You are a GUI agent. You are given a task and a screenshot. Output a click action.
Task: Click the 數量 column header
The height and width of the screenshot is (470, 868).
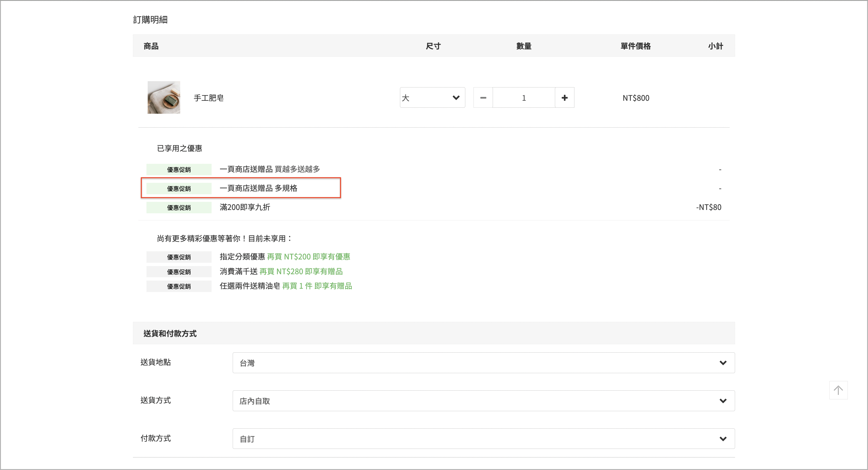[x=524, y=46]
